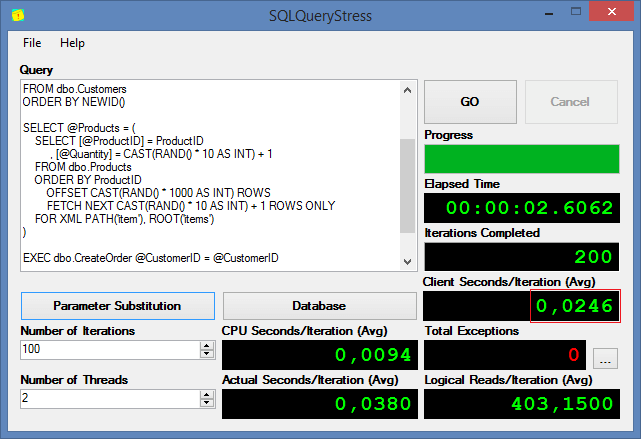Open Parameter Substitution settings
Image resolution: width=641 pixels, height=439 pixels.
(118, 306)
